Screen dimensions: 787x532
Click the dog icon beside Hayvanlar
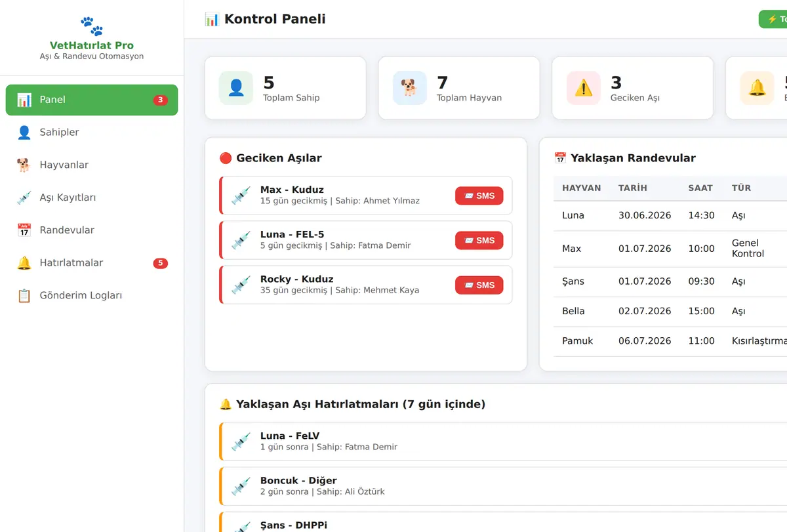point(24,165)
